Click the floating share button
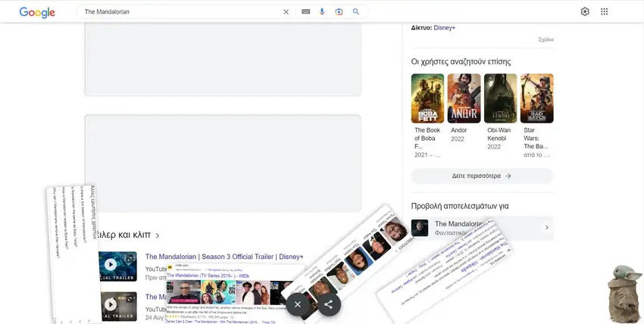Image resolution: width=644 pixels, height=324 pixels. (329, 304)
